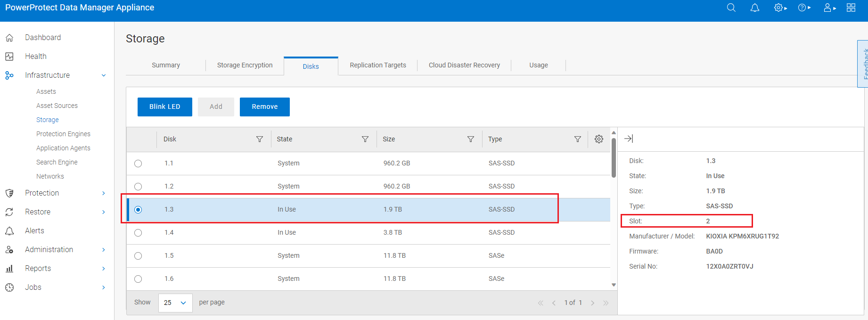Click the filter icon on Disk column

point(259,139)
